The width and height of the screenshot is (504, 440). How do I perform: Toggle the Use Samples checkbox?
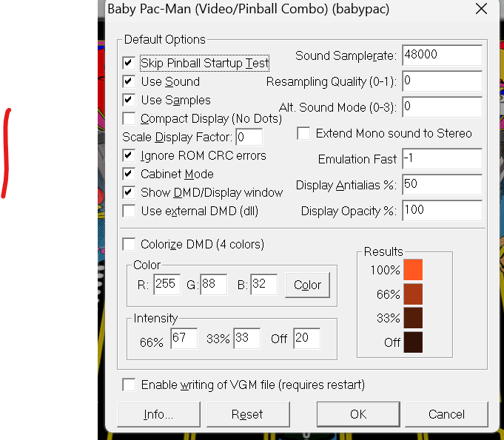pyautogui.click(x=129, y=100)
